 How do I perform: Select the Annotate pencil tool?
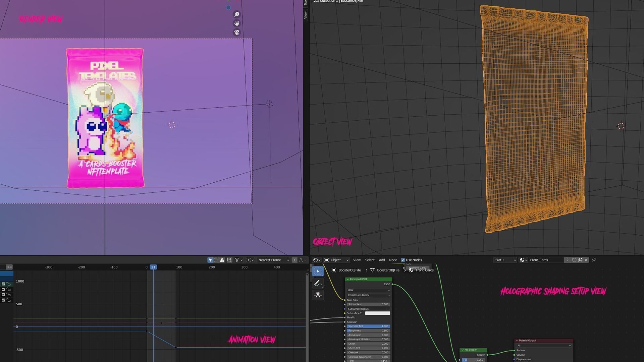point(318,283)
